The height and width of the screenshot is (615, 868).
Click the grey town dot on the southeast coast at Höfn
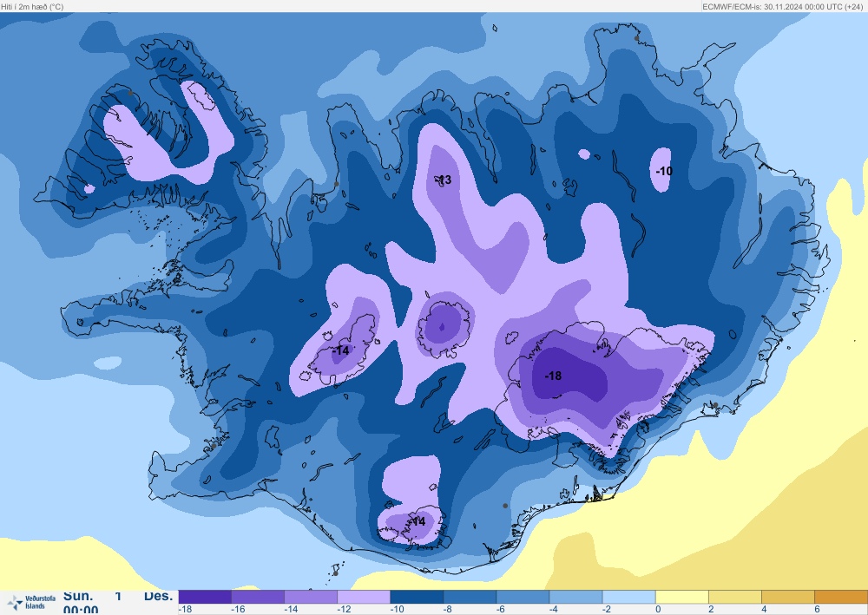click(x=715, y=405)
